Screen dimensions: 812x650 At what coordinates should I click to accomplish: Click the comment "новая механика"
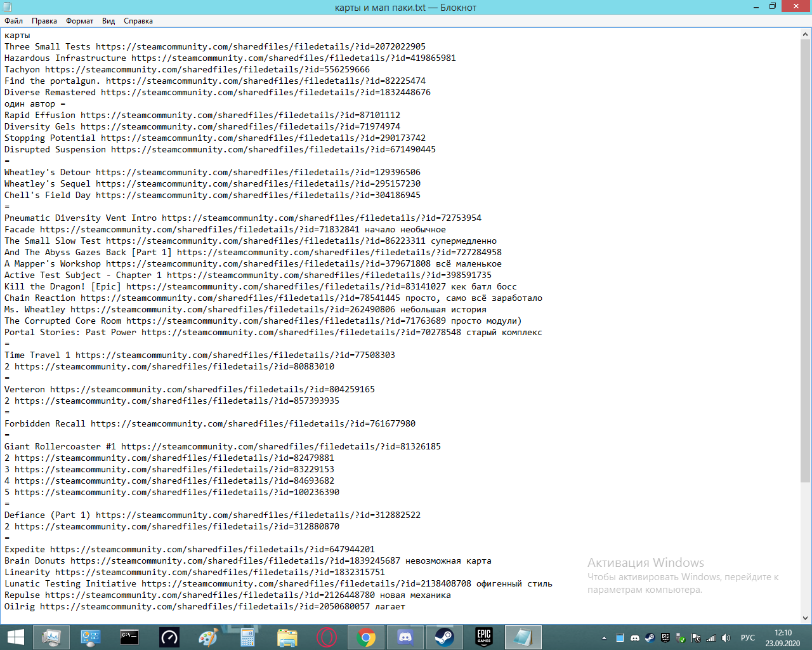point(416,595)
